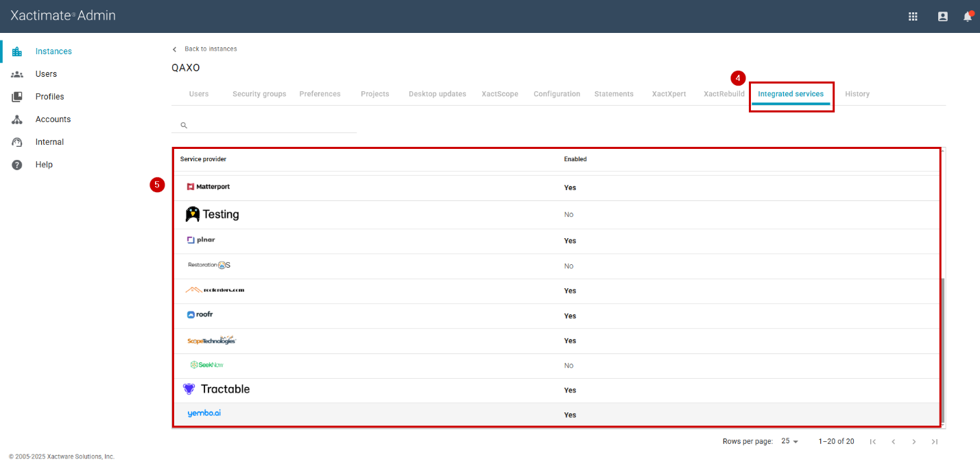Switch to the Users tab
Viewport: 980px width, 468px height.
tap(199, 94)
